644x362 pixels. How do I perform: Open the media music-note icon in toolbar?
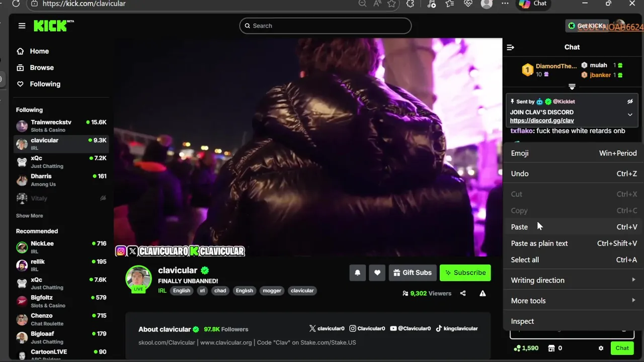(x=431, y=4)
